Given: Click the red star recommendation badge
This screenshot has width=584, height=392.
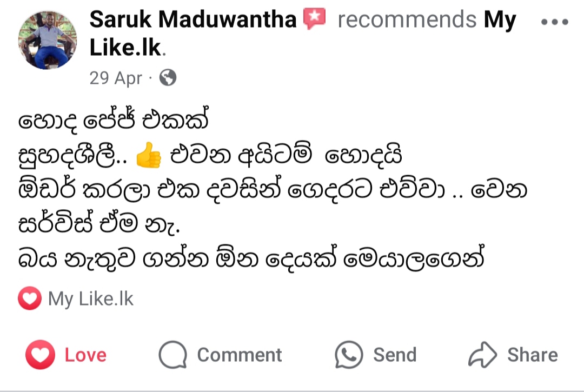Looking at the screenshot, I should 315,19.
